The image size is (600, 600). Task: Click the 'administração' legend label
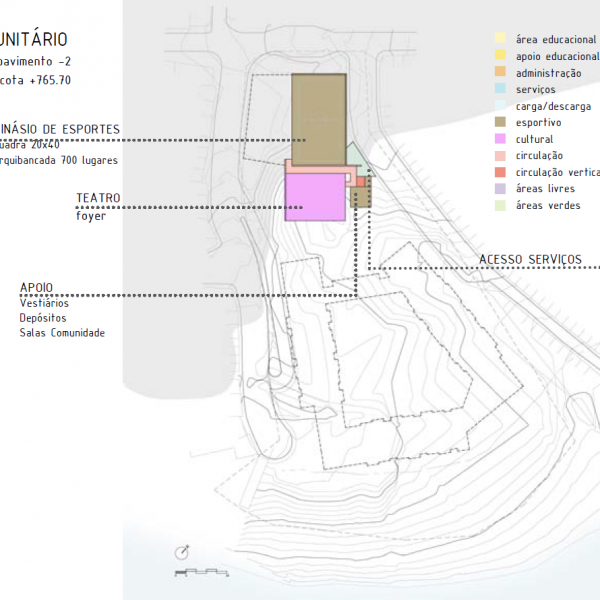548,73
